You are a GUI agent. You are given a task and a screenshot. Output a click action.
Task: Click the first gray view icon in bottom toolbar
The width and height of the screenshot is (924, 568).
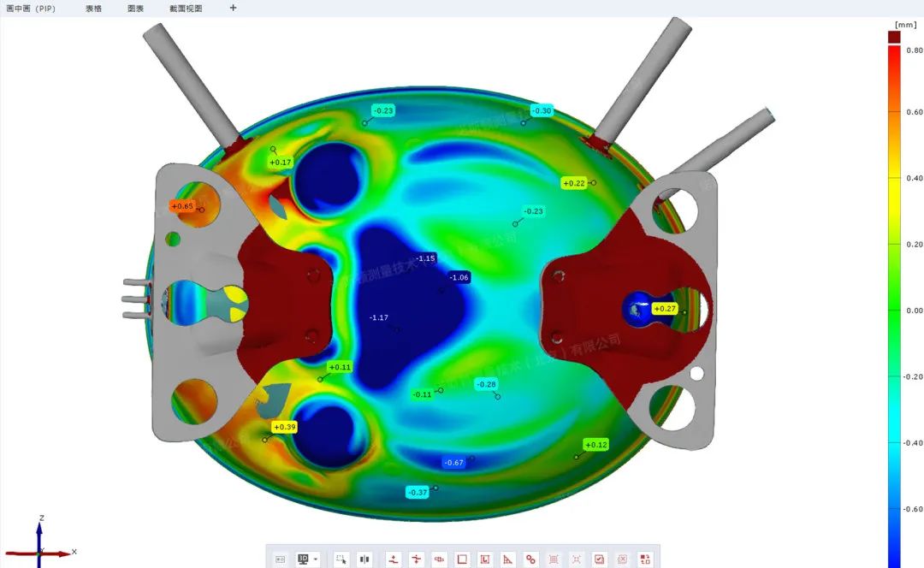pos(281,559)
